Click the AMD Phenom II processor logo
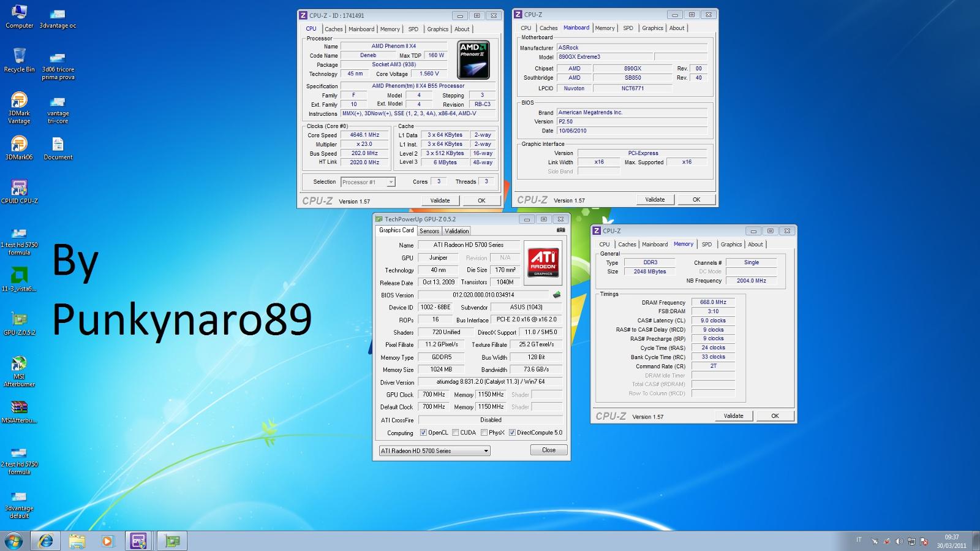Screen dimensions: 980x551 point(473,59)
